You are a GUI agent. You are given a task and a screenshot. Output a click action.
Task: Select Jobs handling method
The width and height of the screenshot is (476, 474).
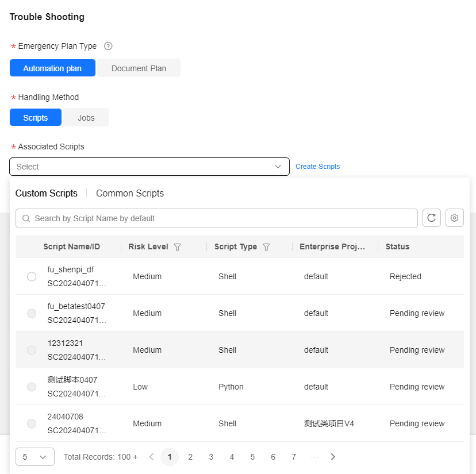tap(86, 117)
